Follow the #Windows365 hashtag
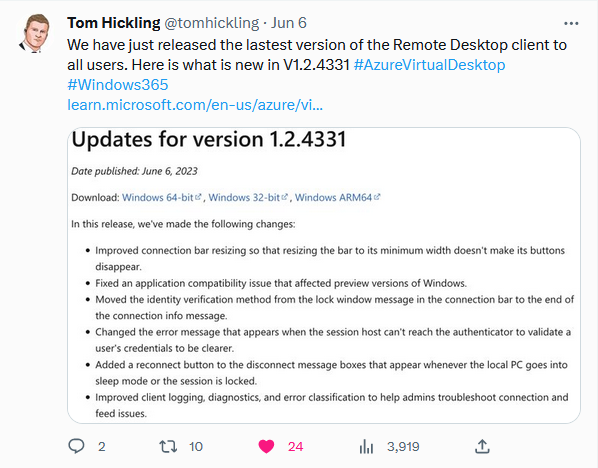598x468 pixels. coord(117,85)
